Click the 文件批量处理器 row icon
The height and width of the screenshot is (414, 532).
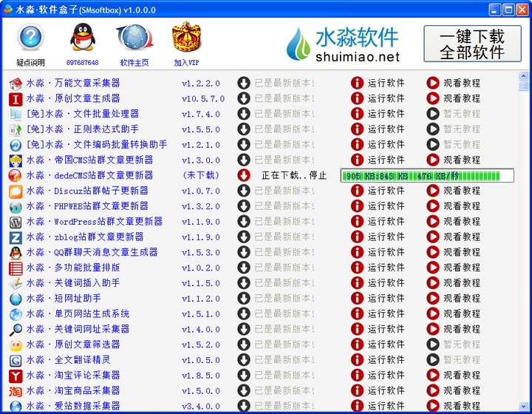[16, 114]
